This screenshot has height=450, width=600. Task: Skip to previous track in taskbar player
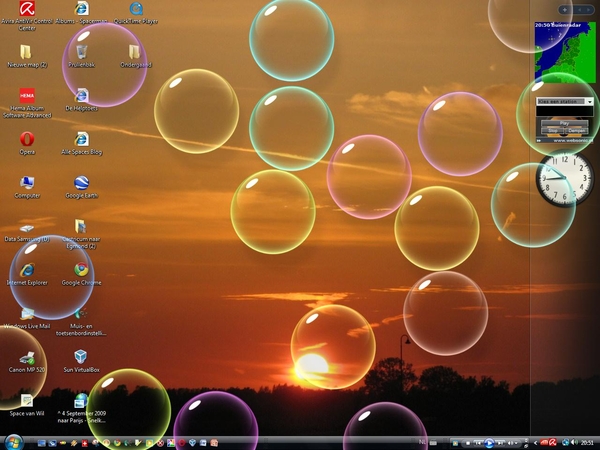point(478,443)
